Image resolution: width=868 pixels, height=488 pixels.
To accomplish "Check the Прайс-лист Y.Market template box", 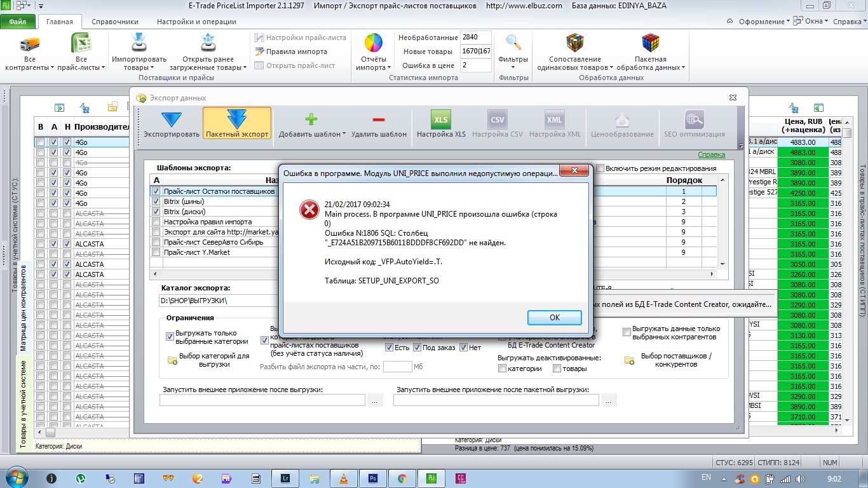I will [x=156, y=252].
